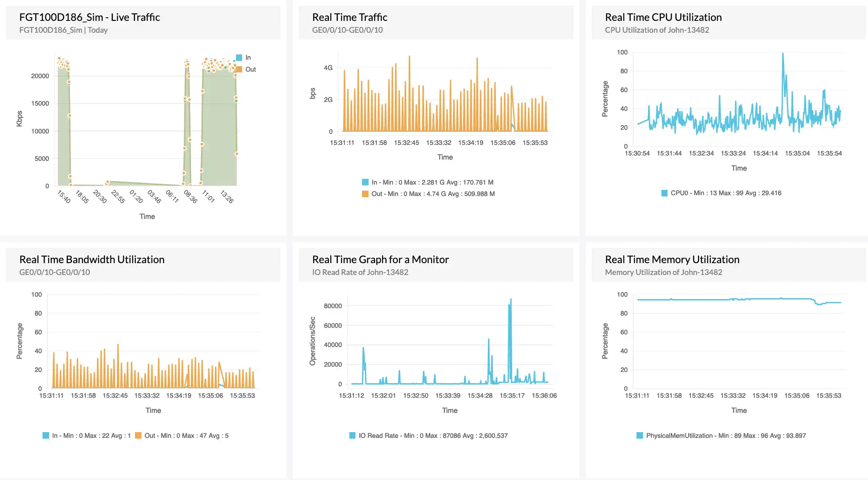Open the Real Time Graph for a Monitor title
Image resolution: width=868 pixels, height=480 pixels.
coord(380,259)
